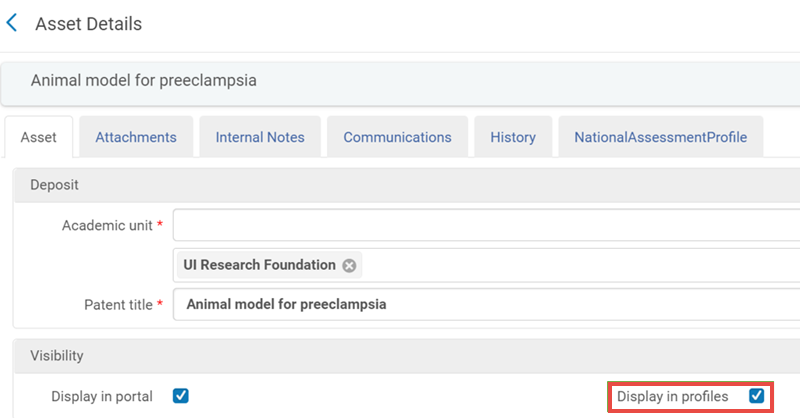Uncheck the Display in profiles checkbox

pos(756,396)
